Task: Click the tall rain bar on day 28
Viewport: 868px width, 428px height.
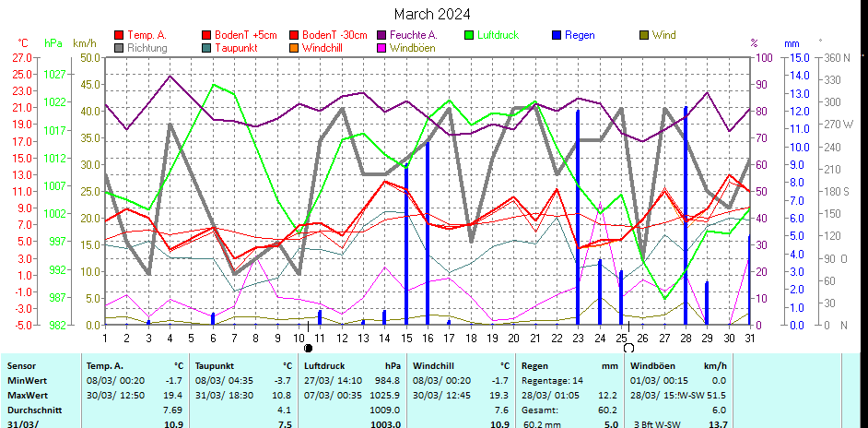Action: (686, 215)
